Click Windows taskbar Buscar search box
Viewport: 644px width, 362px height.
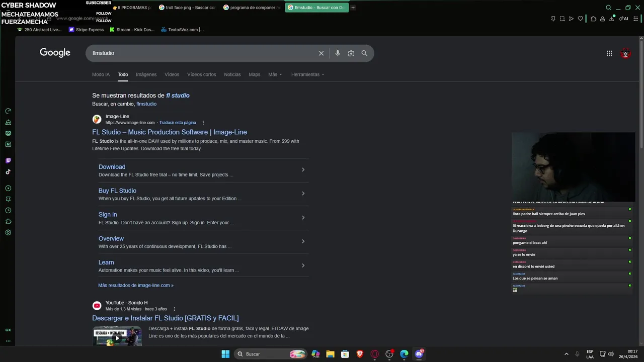tap(271, 354)
